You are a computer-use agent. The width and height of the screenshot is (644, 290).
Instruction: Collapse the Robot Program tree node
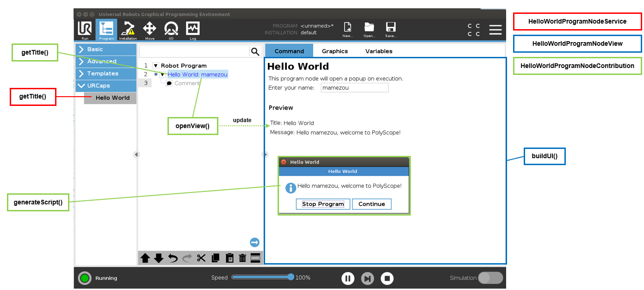tap(155, 66)
